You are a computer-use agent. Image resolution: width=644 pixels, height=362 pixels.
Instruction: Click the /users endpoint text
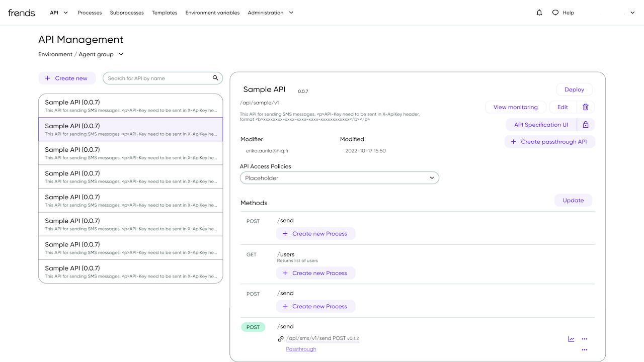tap(286, 254)
